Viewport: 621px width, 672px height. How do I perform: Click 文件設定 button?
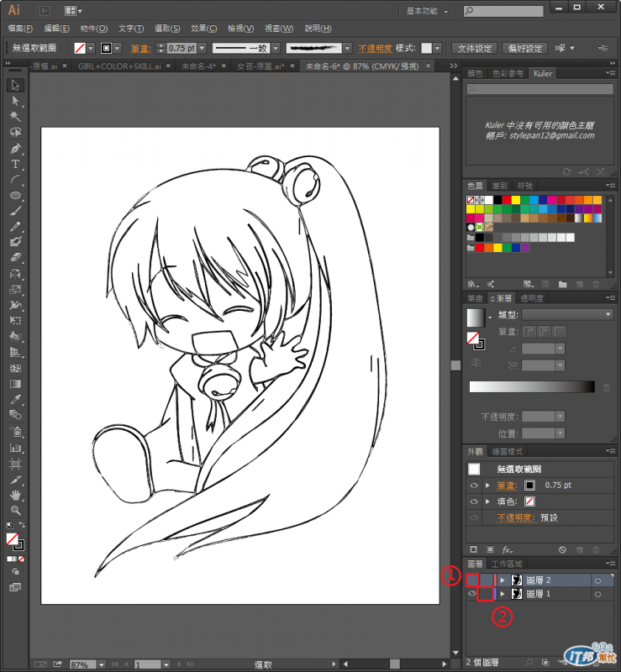pyautogui.click(x=474, y=49)
